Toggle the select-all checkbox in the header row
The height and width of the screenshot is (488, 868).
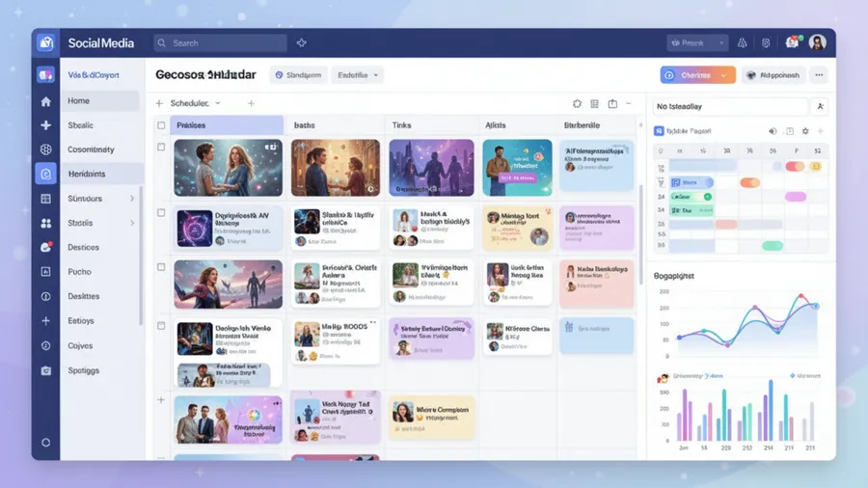tap(161, 125)
